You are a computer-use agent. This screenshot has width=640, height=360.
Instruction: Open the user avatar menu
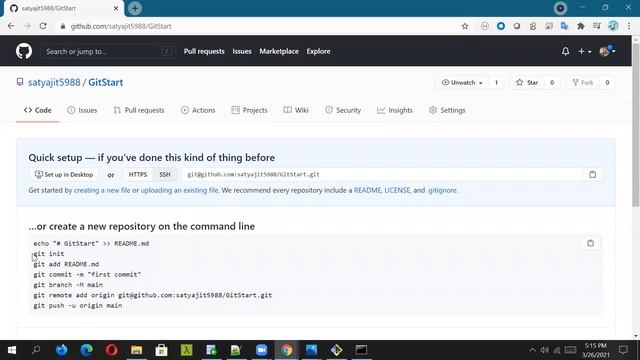(607, 51)
